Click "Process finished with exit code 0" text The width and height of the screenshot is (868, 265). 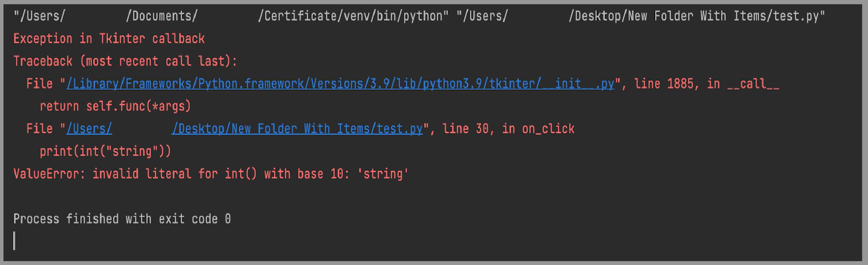[122, 219]
